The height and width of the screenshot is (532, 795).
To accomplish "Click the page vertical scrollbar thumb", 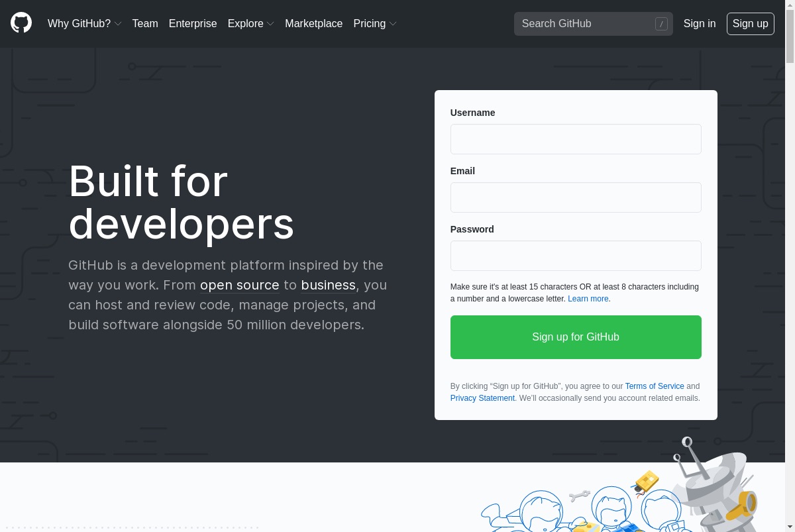I will (x=790, y=36).
